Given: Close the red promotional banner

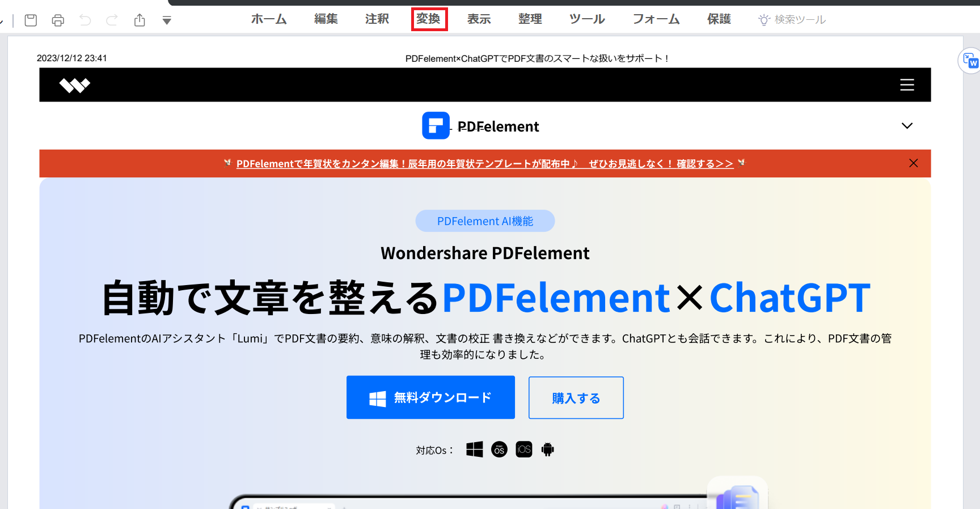Looking at the screenshot, I should pos(913,163).
